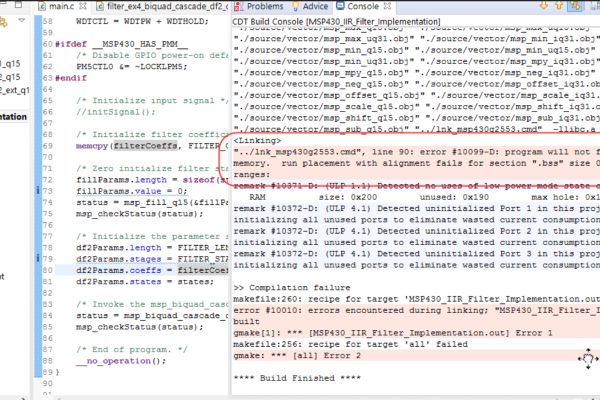
Task: Click msp_checkStatus(status) on line 75
Action: coord(140,214)
